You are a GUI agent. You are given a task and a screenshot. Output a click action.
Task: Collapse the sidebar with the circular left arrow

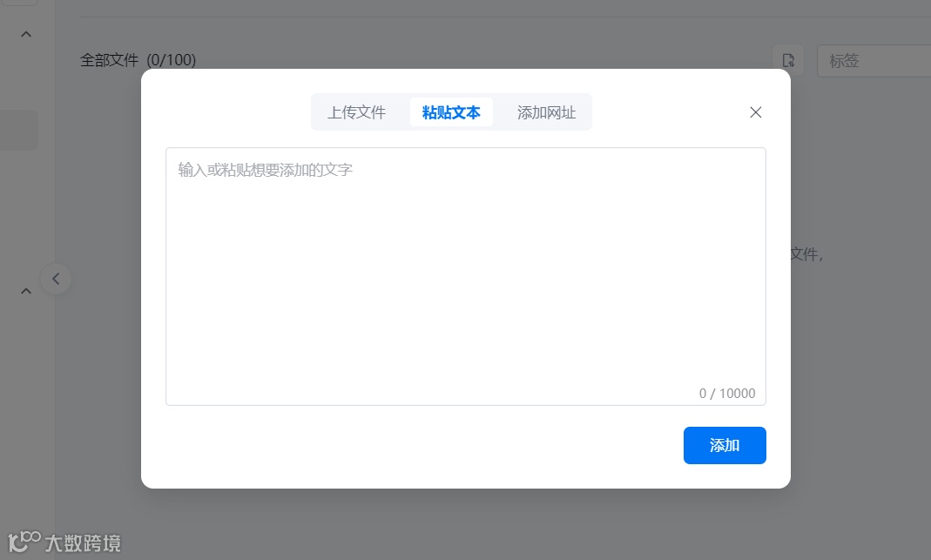pos(56,279)
